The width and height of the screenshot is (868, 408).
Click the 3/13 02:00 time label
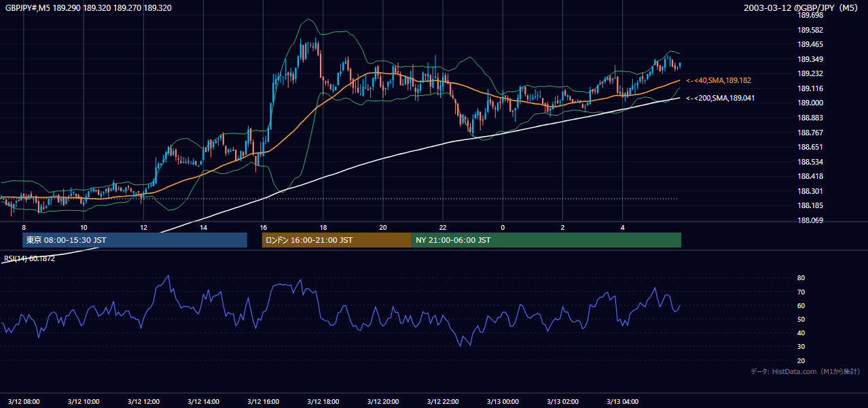[563, 402]
